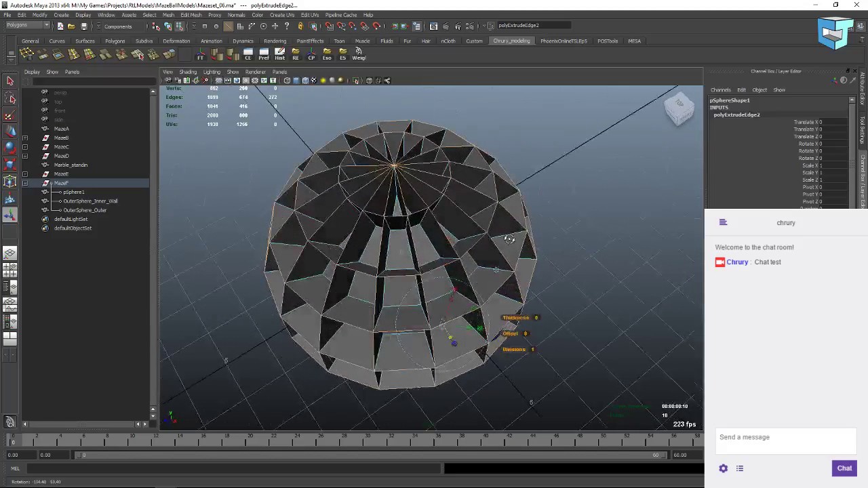Open the chat room hamburger menu

pos(723,222)
